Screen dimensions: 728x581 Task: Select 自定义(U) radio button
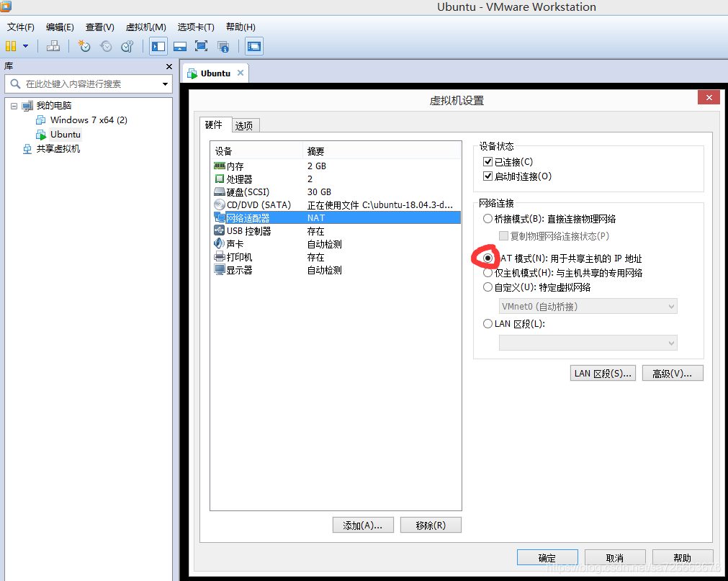(487, 287)
